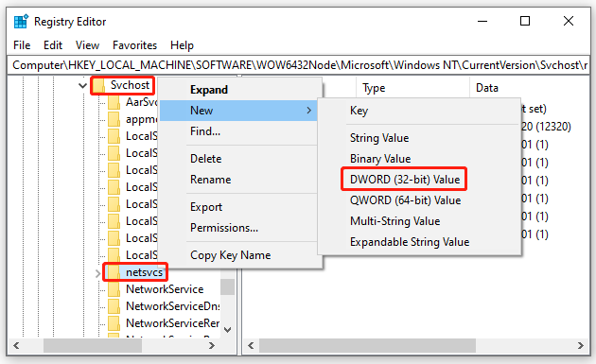The width and height of the screenshot is (596, 364).
Task: Click the values pane scroll left arrow
Action: (251, 345)
